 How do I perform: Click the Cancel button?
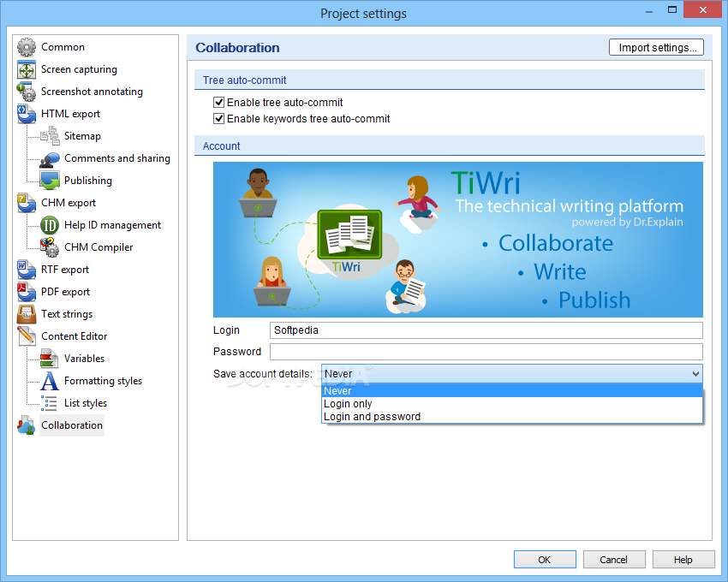(x=614, y=560)
